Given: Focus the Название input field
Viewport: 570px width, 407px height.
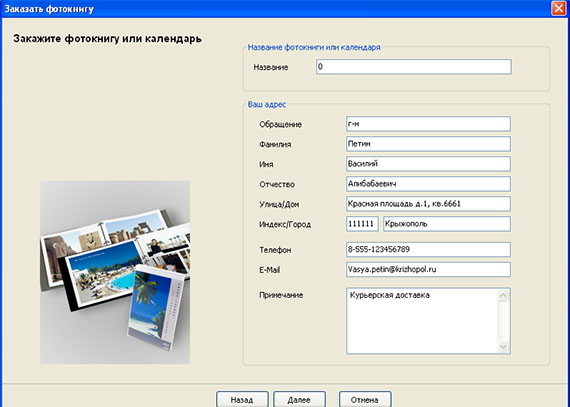Looking at the screenshot, I should pos(414,67).
